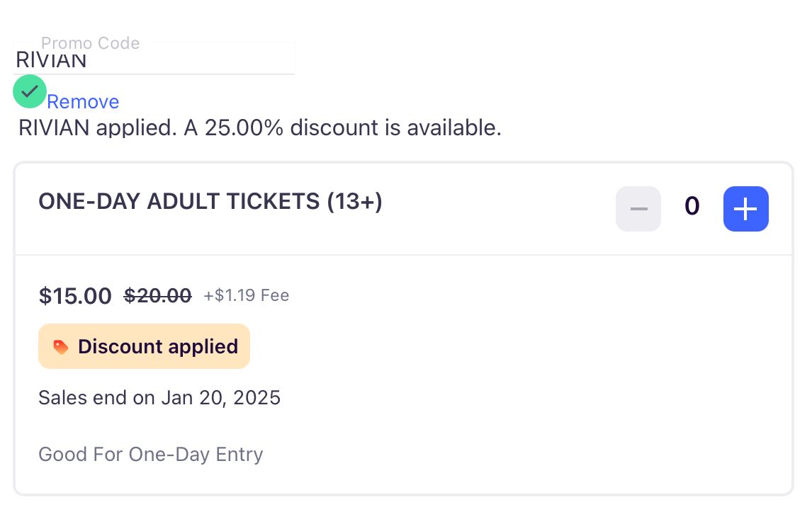Click the plus button to add a ticket

point(745,209)
